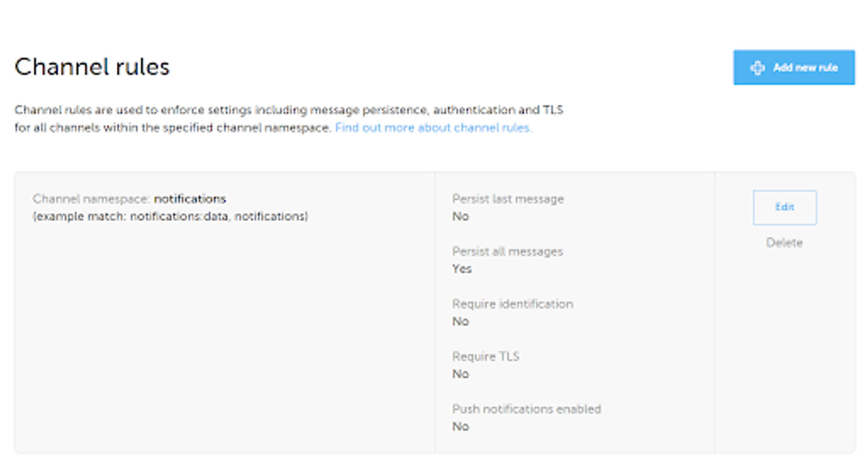
Task: Click the Persist last message setting
Action: [508, 199]
